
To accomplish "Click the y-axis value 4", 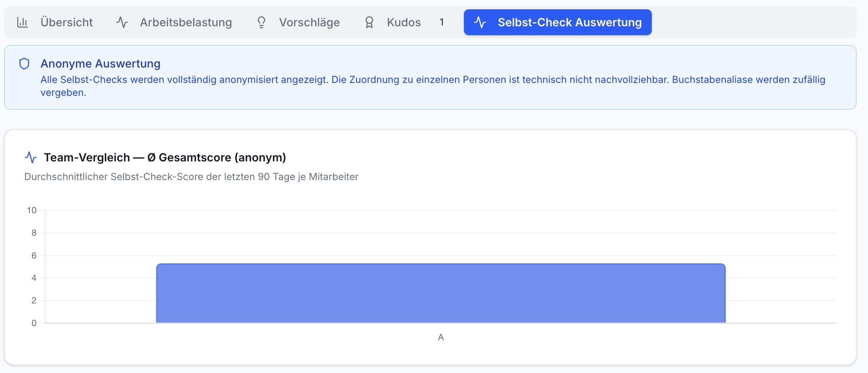I will click(34, 278).
